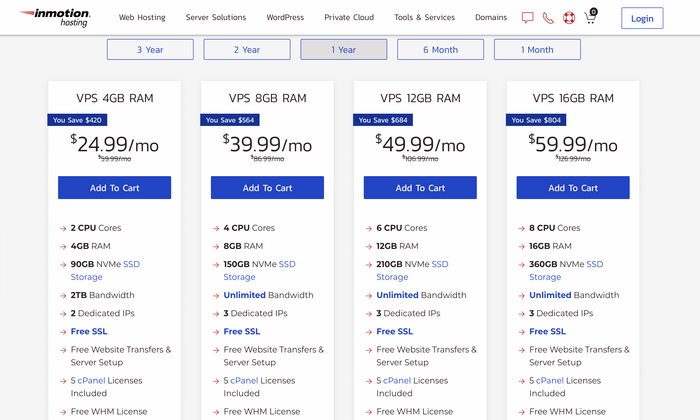The height and width of the screenshot is (420, 700).
Task: Add VPS 8GB RAM plan to cart
Action: coord(267,188)
